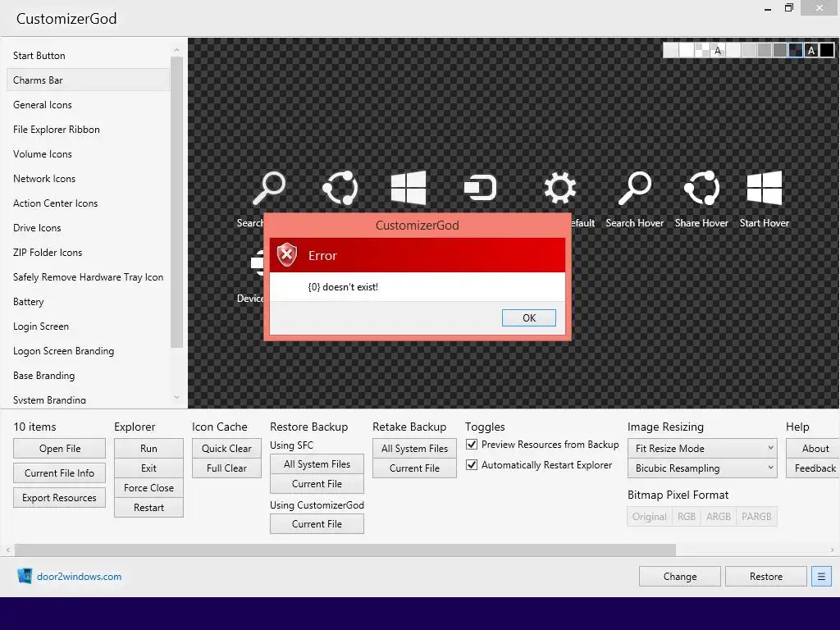Image resolution: width=840 pixels, height=630 pixels.
Task: Open the Action Center Icons category
Action: [x=89, y=203]
